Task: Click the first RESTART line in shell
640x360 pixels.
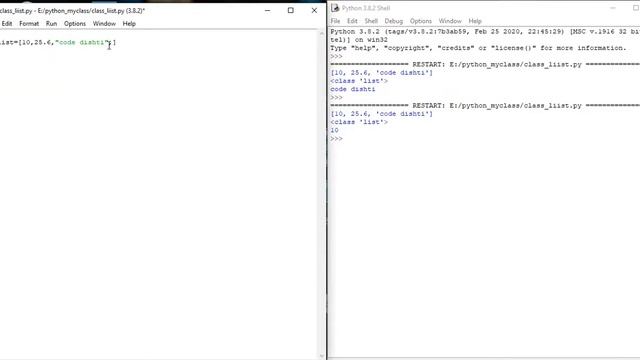Action: 485,64
